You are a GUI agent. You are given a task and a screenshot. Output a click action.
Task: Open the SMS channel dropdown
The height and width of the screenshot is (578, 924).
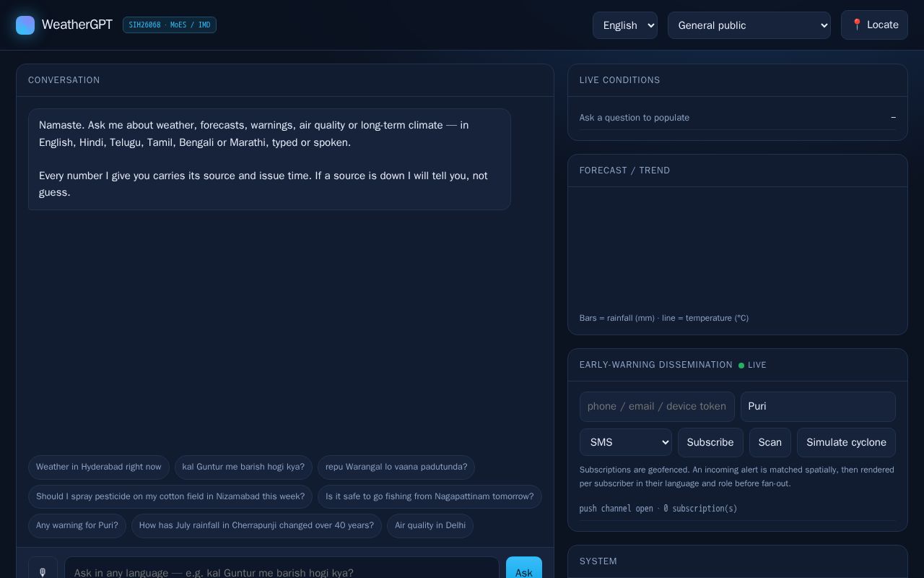coord(626,442)
